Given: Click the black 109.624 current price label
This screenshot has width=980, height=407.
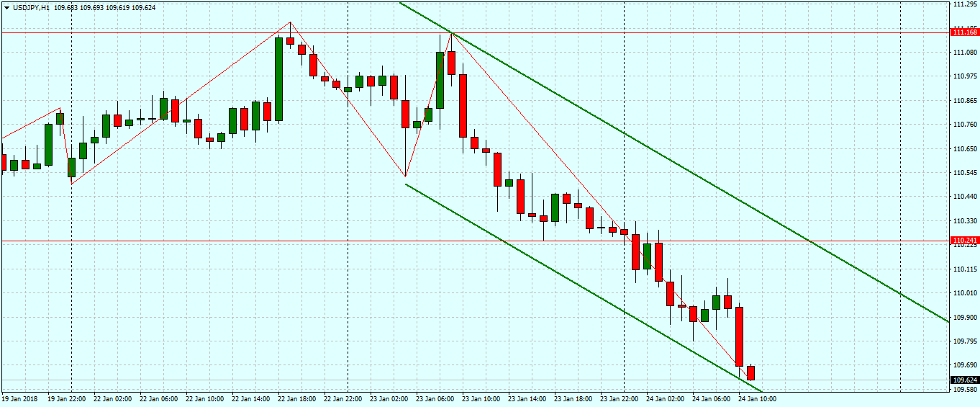Looking at the screenshot, I should click(x=964, y=380).
